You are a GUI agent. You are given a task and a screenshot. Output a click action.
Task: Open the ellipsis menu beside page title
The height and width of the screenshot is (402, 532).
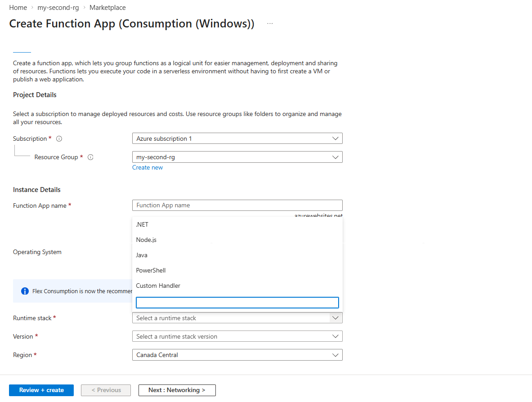pos(270,24)
